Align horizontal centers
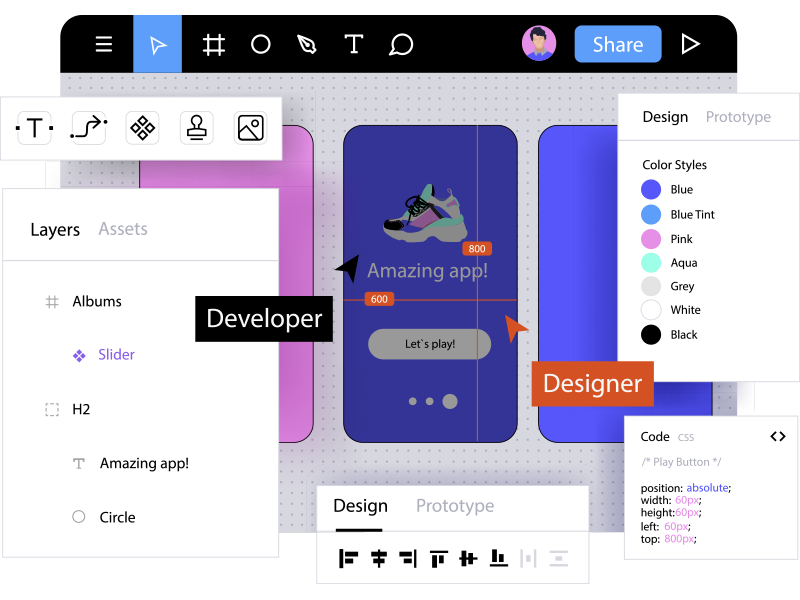The height and width of the screenshot is (600, 800). [x=379, y=559]
